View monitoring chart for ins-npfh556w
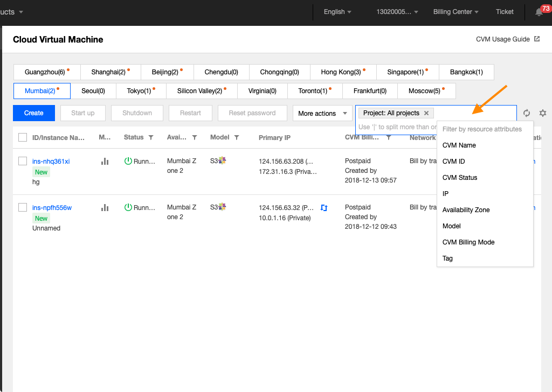552x392 pixels. pyautogui.click(x=105, y=208)
